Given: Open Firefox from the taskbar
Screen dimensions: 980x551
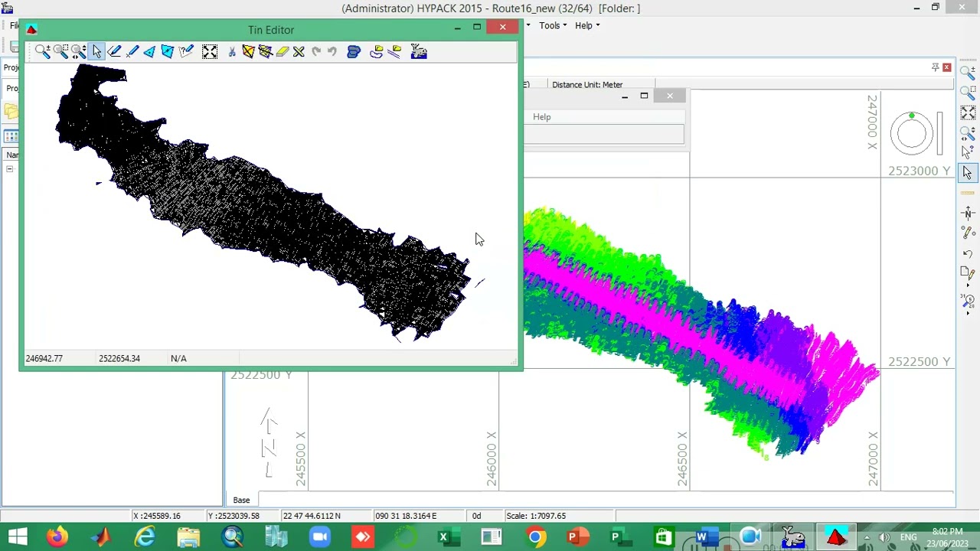Looking at the screenshot, I should click(57, 536).
